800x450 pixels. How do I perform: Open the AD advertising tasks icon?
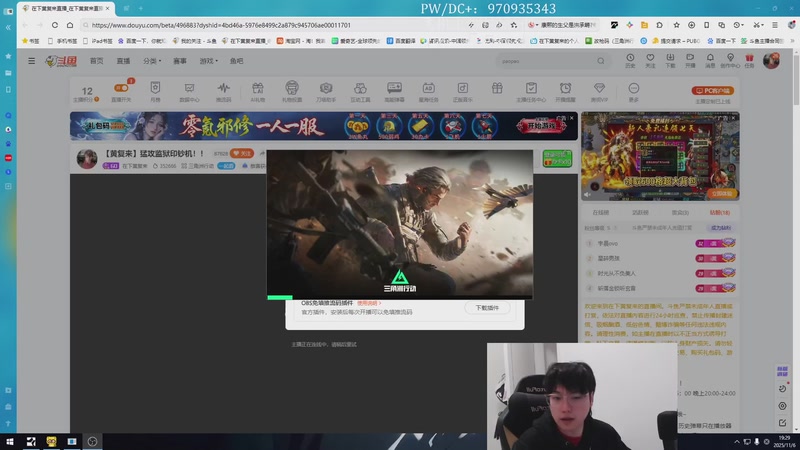pos(429,92)
